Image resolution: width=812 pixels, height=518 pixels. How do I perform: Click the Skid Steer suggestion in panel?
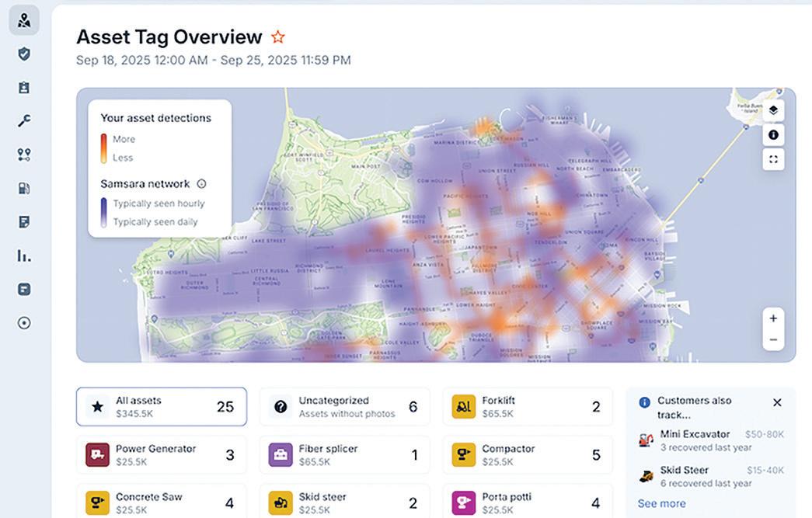pos(711,476)
